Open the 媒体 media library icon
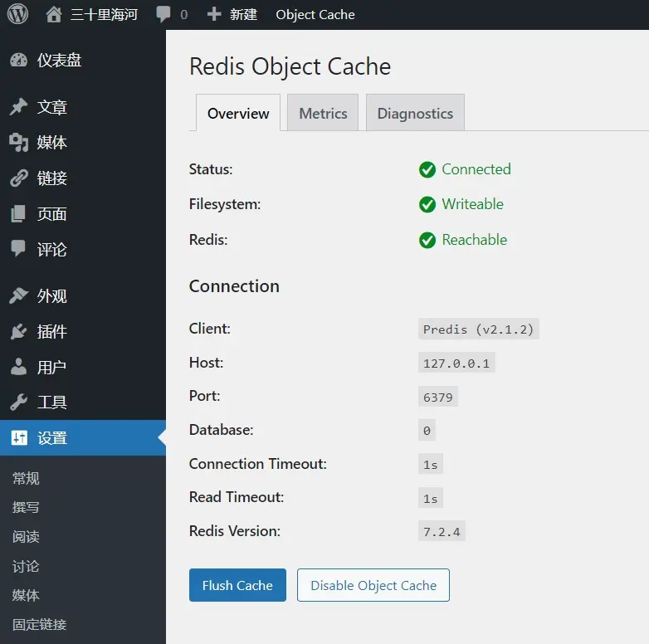Screen dimensions: 649x644 click(18, 143)
